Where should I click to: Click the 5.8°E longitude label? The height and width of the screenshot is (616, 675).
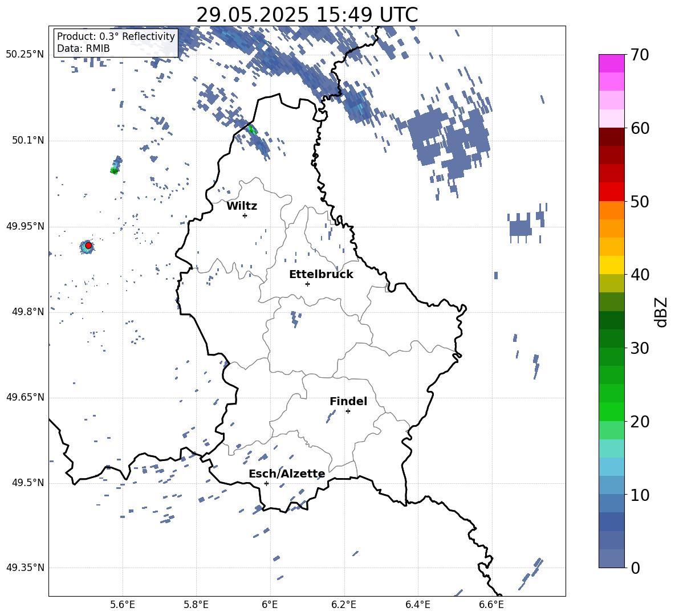pyautogui.click(x=196, y=605)
